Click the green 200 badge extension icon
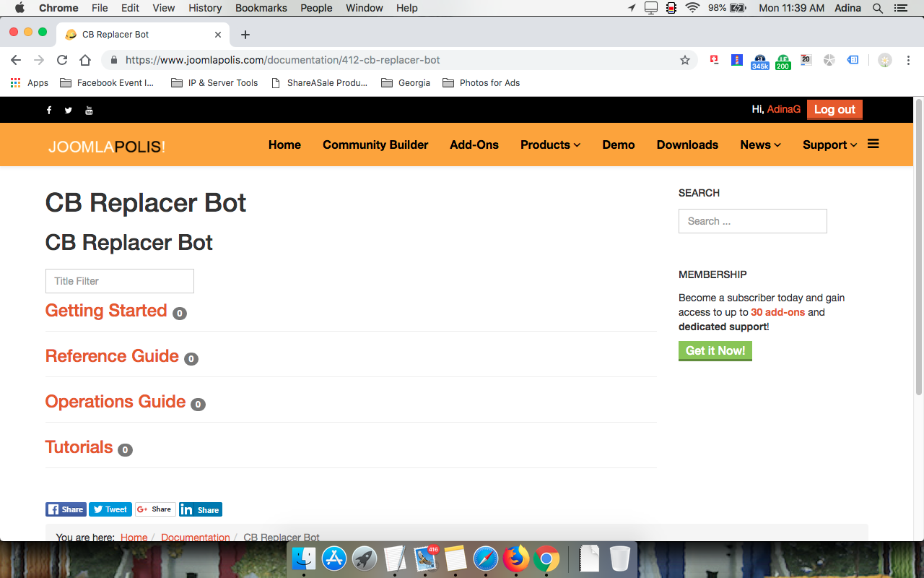Image resolution: width=924 pixels, height=578 pixels. (783, 61)
